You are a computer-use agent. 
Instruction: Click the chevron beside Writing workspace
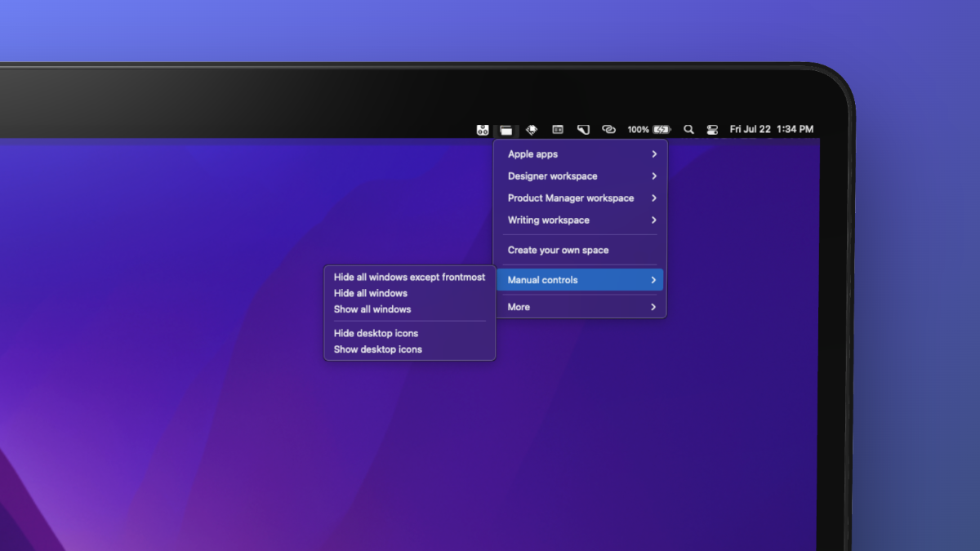click(x=654, y=220)
